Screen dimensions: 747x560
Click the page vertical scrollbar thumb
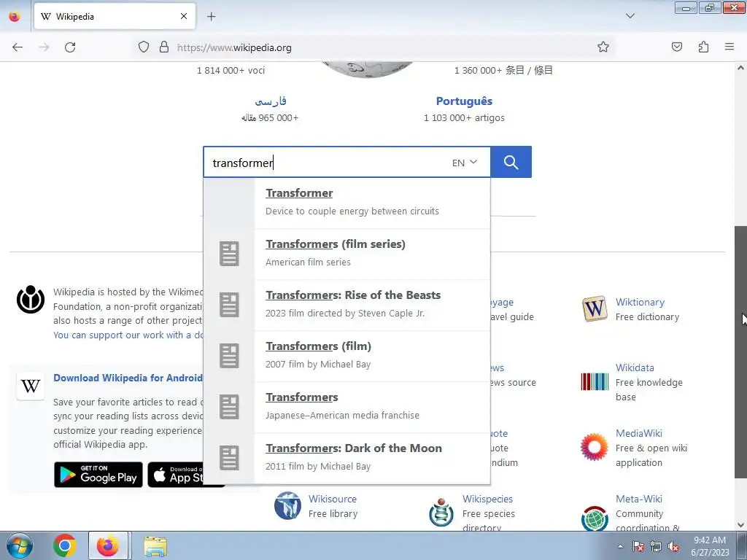(x=740, y=352)
